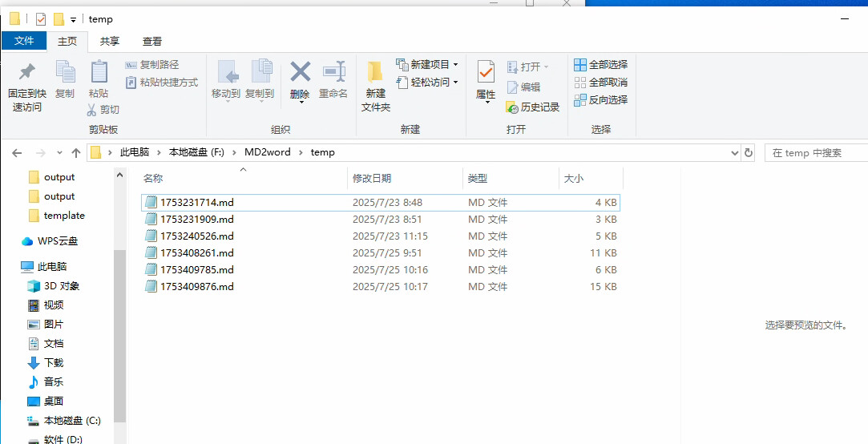Select 此电脑 in the navigation pane
The width and height of the screenshot is (868, 444).
click(x=44, y=267)
